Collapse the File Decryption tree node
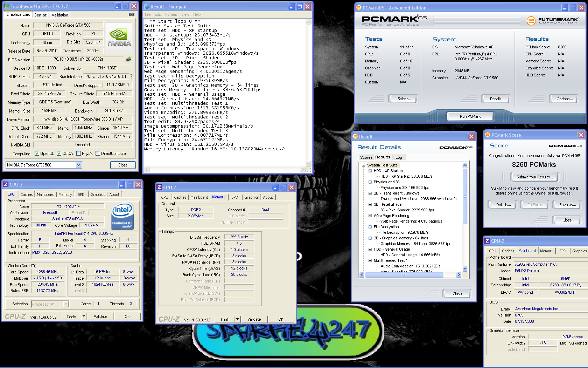 [370, 227]
